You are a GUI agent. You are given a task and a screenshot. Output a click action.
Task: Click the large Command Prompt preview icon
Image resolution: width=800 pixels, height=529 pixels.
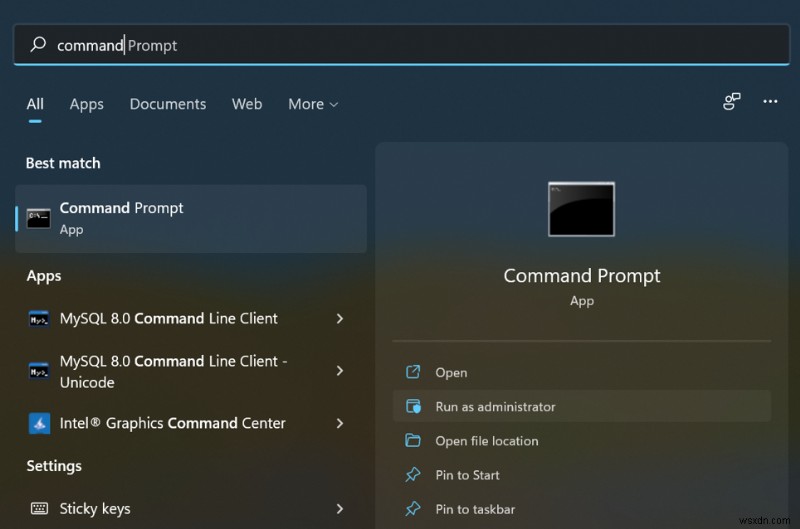click(x=581, y=209)
